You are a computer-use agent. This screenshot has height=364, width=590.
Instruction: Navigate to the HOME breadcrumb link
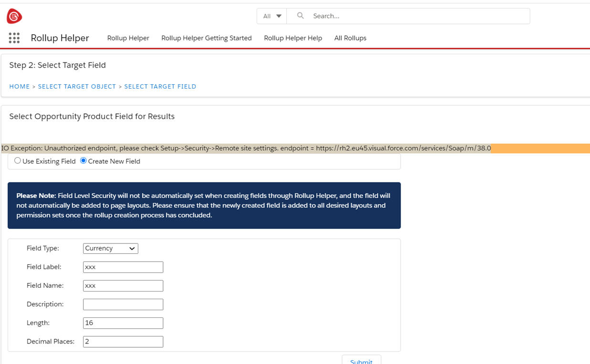point(19,86)
